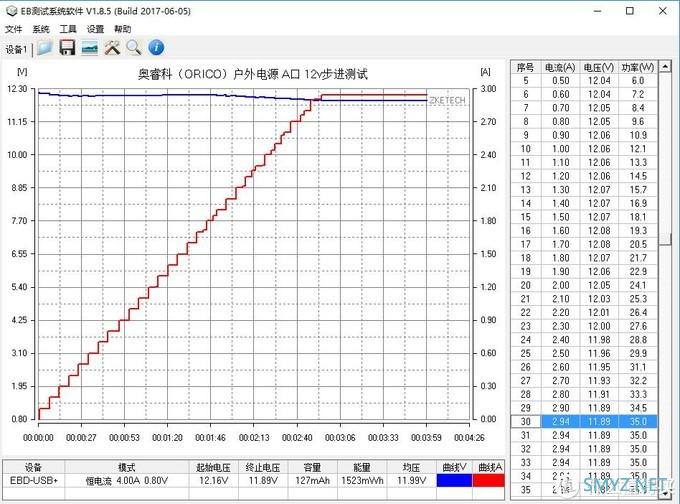Viewport: 680px width, 504px height.
Task: Click the 11.99V average voltage cell
Action: click(411, 481)
